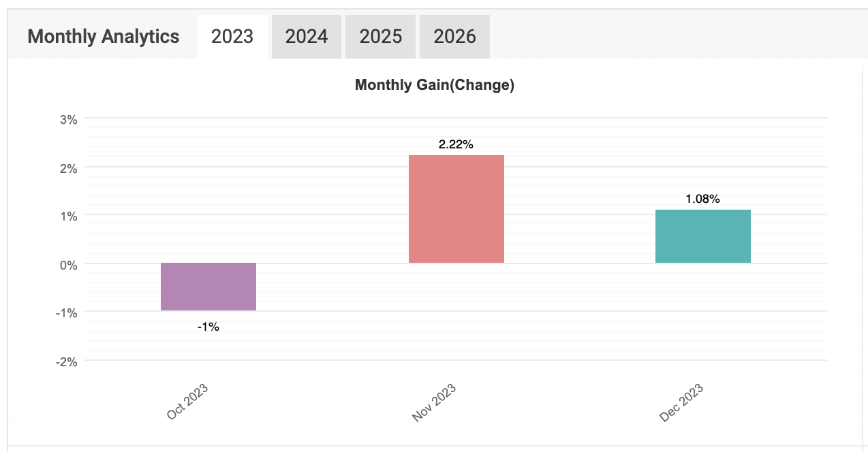Select the Nov 2023 x-axis label
The image size is (868, 452).
click(x=434, y=403)
